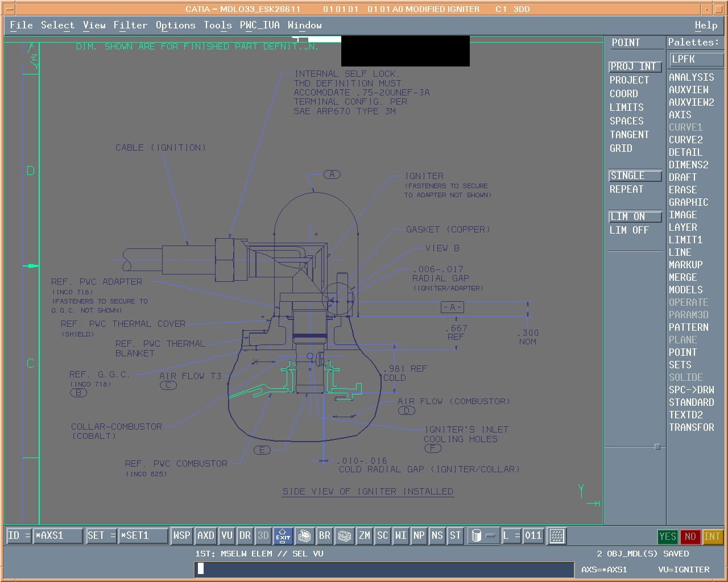Open the LPFK palette selector
Viewport: 728px width, 582px height.
point(696,59)
